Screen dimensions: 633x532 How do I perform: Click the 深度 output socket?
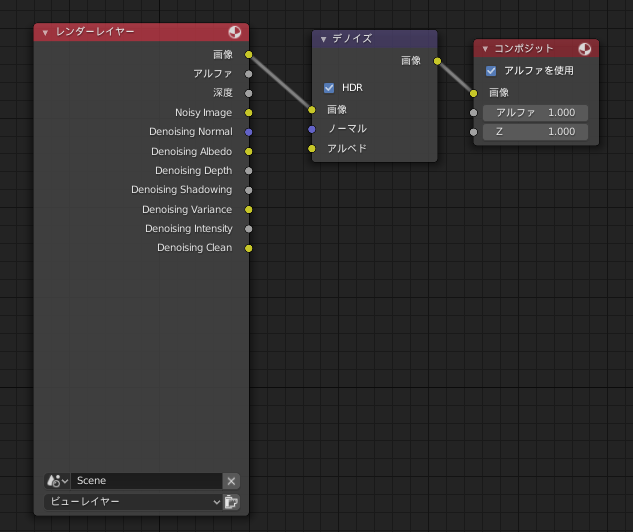(249, 93)
